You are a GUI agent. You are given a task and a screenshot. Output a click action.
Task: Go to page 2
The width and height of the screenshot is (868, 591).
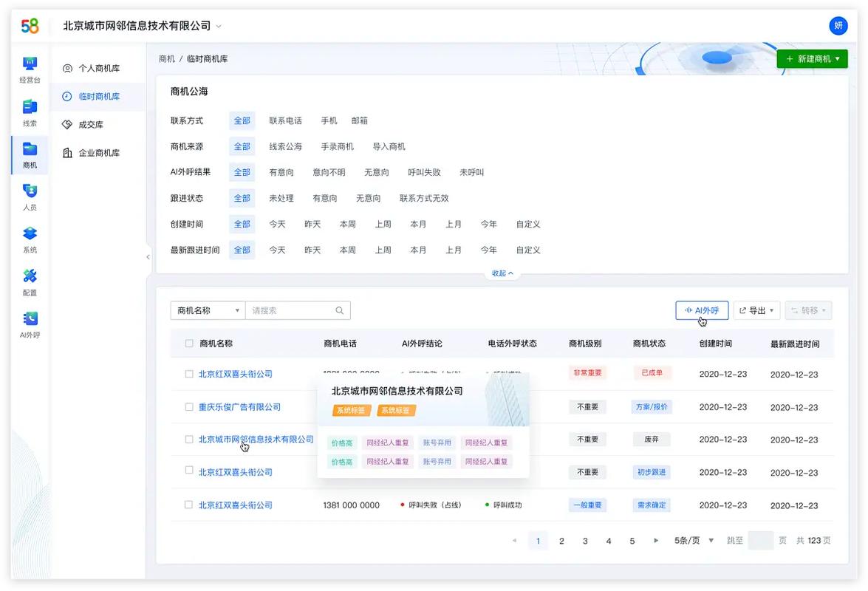tap(561, 541)
